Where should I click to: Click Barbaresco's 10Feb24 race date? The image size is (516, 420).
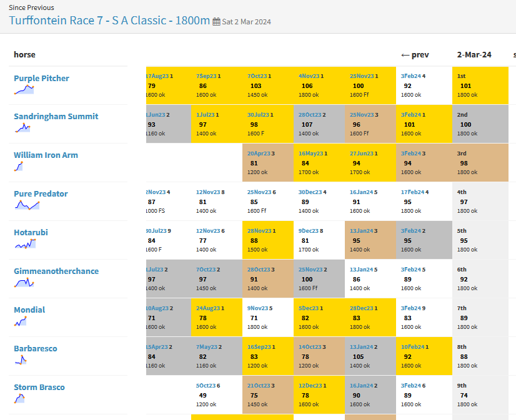point(412,347)
